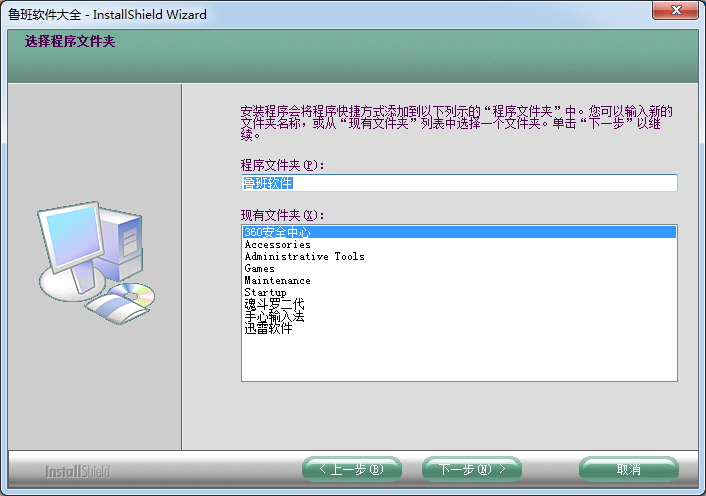Click the 选择程序文件夹 header title
The width and height of the screenshot is (706, 496).
coord(63,42)
